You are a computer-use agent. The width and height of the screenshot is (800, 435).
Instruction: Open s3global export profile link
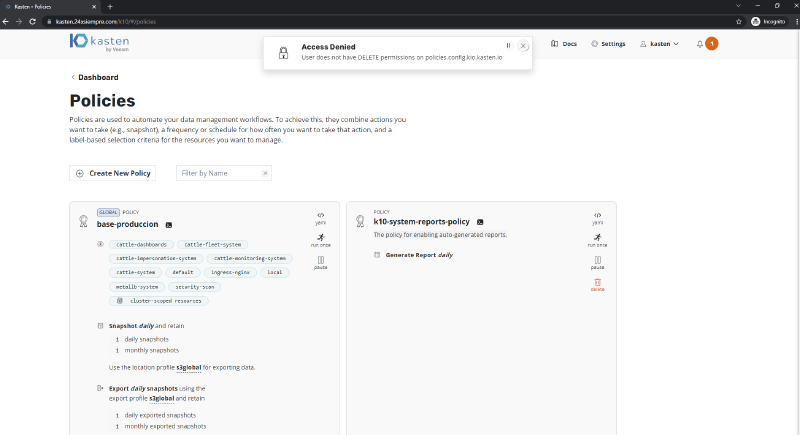162,398
